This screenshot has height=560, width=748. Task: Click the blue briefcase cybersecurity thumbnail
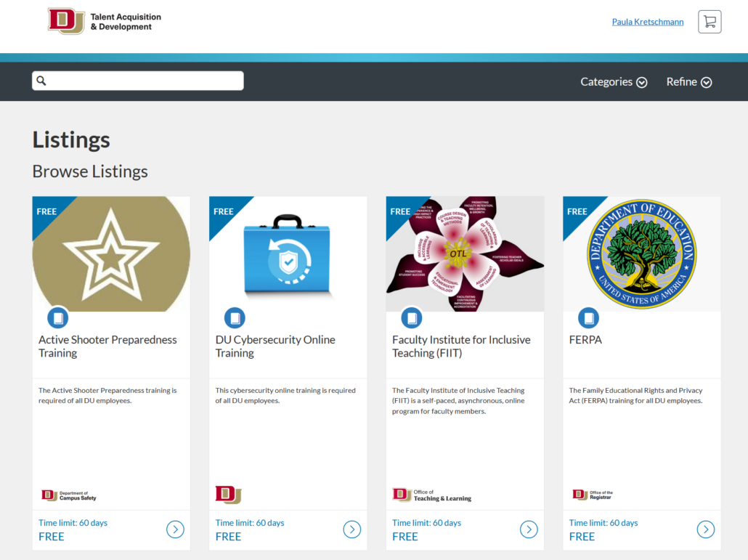pos(288,253)
